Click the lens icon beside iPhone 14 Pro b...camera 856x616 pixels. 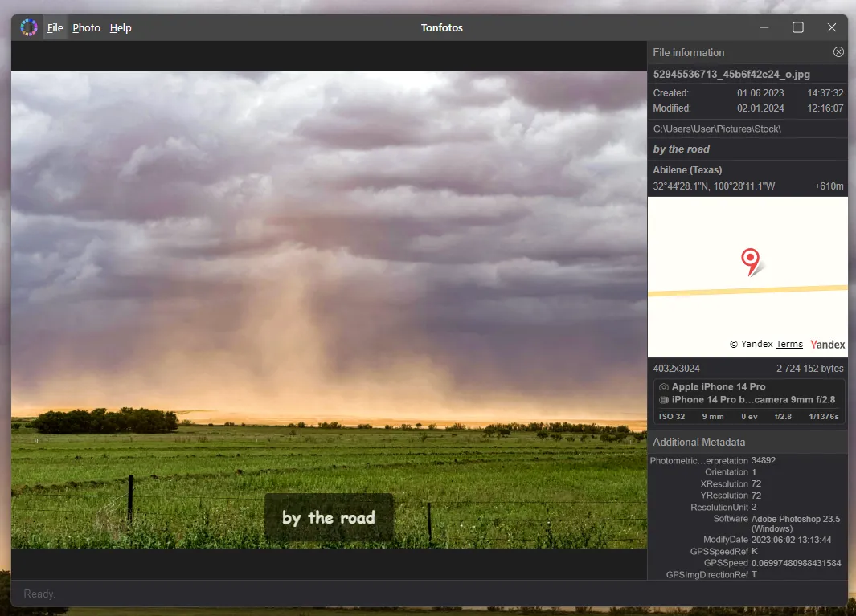tap(664, 400)
